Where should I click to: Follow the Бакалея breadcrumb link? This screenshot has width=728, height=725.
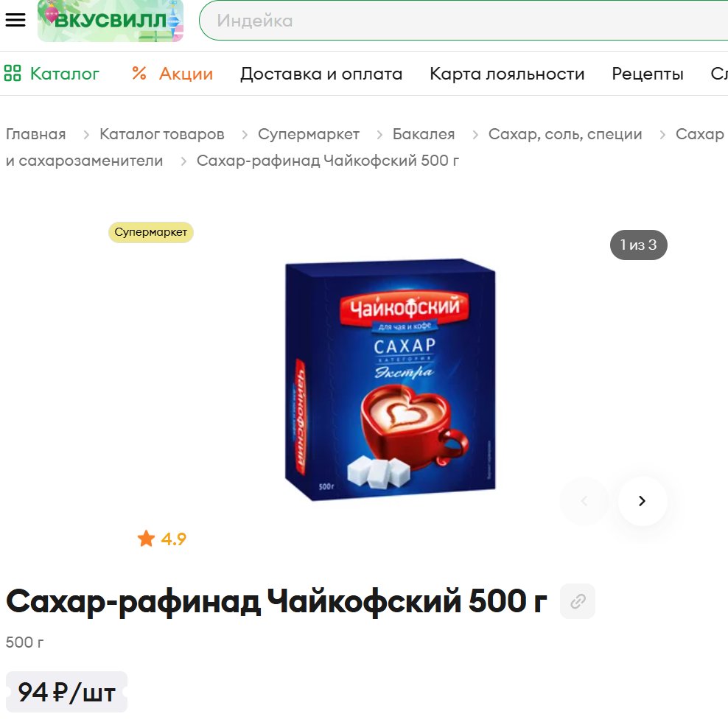pyautogui.click(x=424, y=134)
